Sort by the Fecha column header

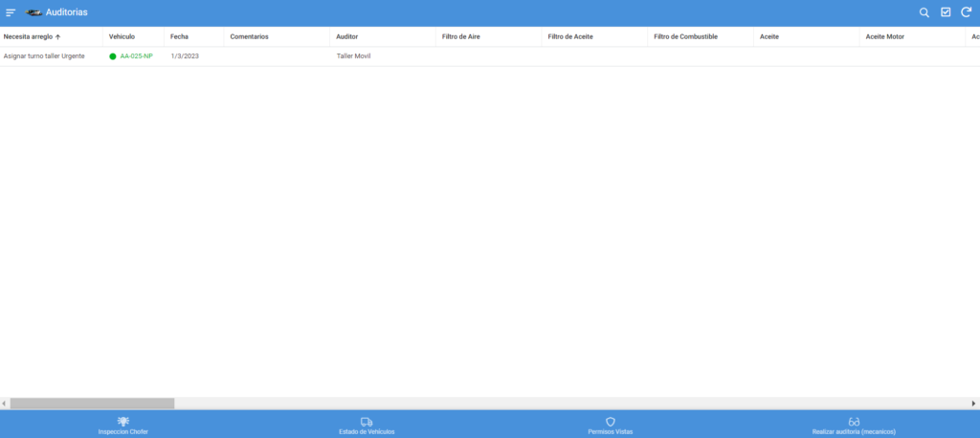coord(179,36)
